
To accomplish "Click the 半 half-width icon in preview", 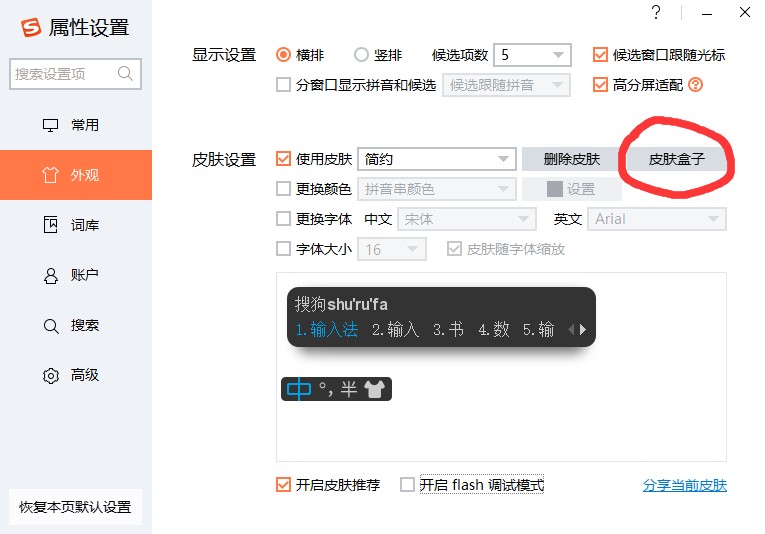I will 348,389.
